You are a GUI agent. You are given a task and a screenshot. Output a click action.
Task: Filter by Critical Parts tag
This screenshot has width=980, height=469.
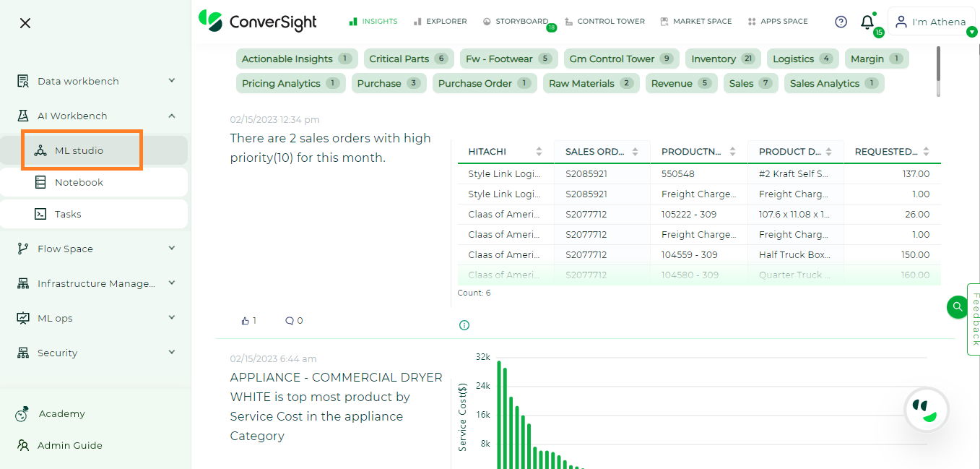click(x=408, y=59)
